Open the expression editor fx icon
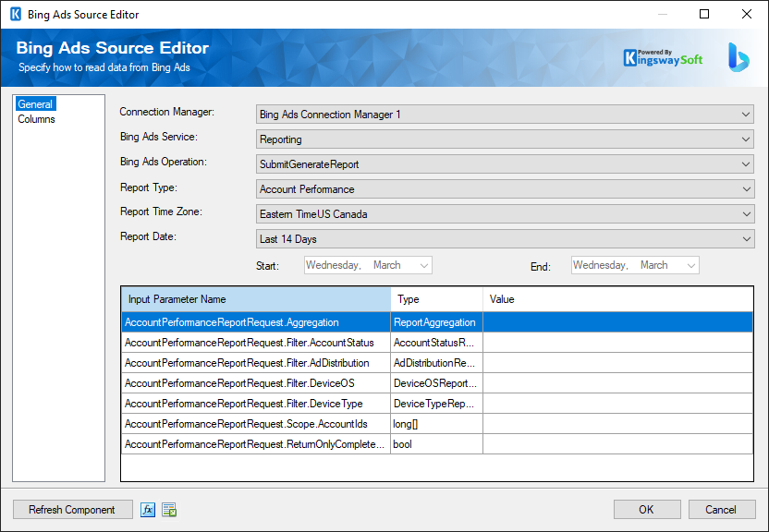769x532 pixels. pos(148,510)
